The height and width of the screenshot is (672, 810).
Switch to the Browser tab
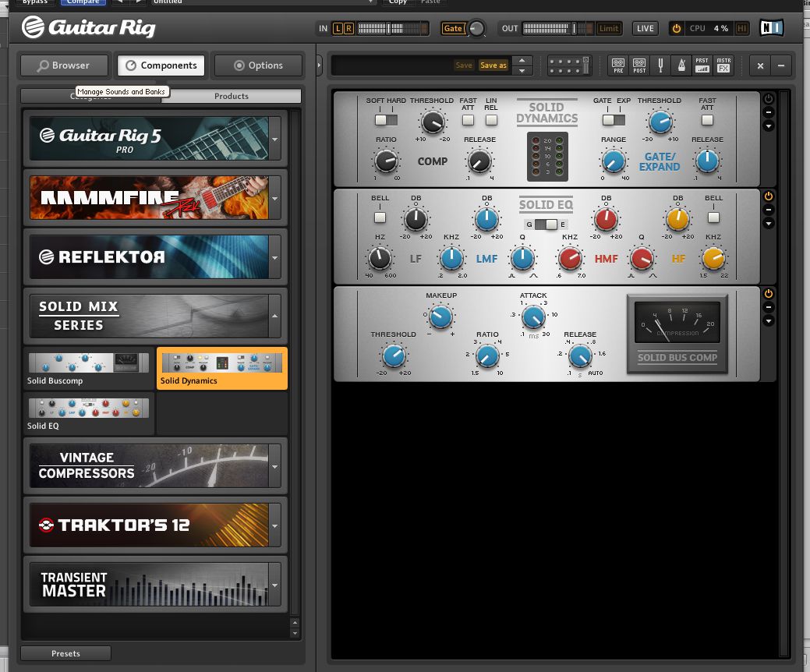coord(64,65)
